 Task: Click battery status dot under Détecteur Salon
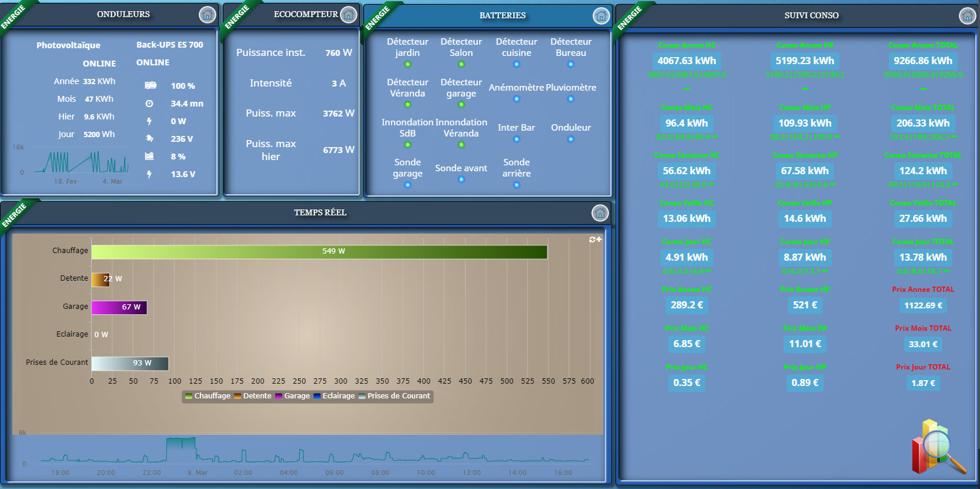click(461, 64)
